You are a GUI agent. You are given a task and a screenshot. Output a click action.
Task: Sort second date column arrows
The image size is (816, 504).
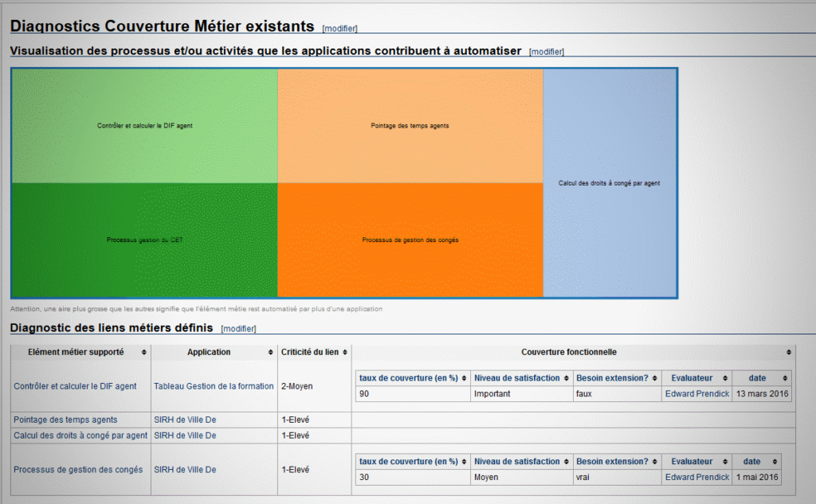(775, 461)
